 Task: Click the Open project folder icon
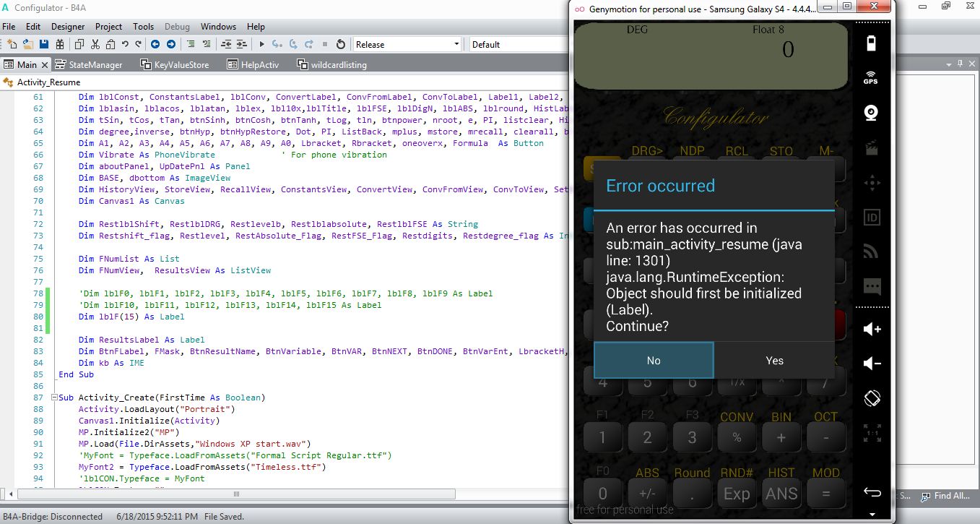coord(28,44)
